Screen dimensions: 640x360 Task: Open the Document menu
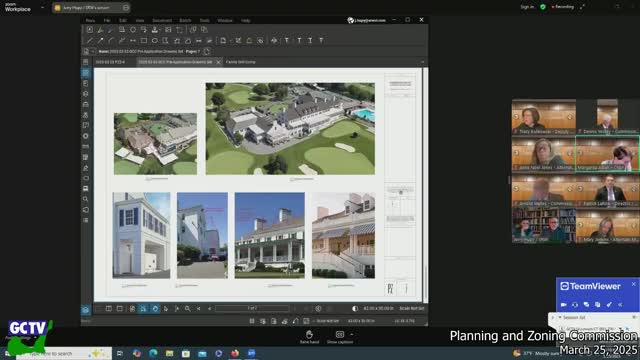pos(162,20)
